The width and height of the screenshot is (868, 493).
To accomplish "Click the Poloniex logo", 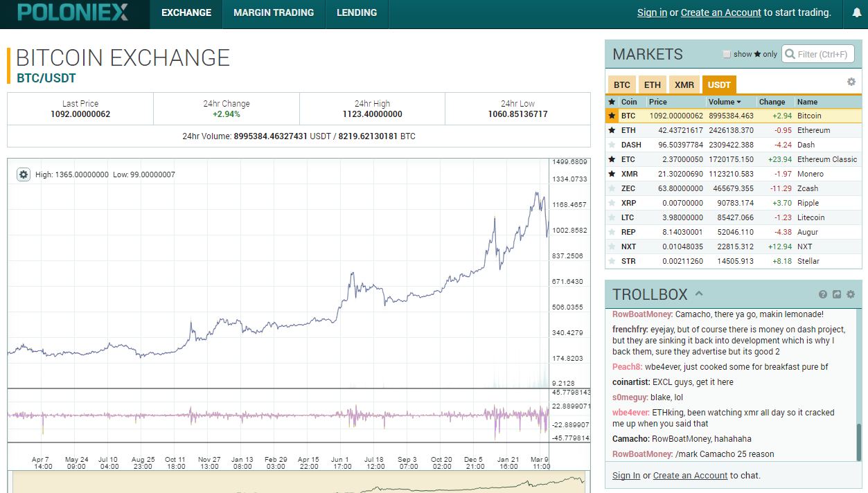I will click(x=73, y=12).
